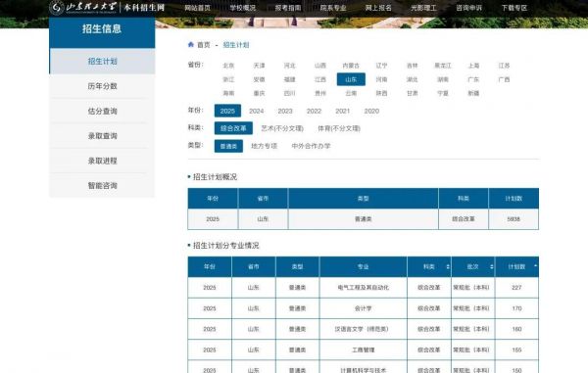The height and width of the screenshot is (373, 588).
Task: Select 新疆 province filter
Action: (x=473, y=93)
